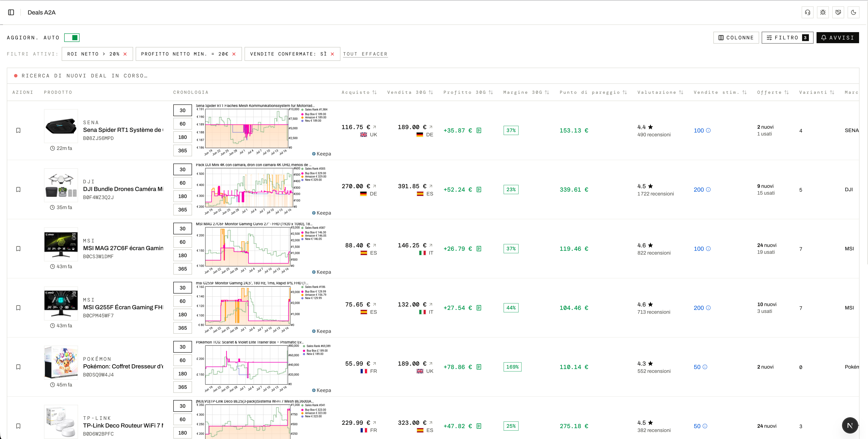
Task: Select 365-day chart for Pokémon Coffret
Action: (183, 387)
